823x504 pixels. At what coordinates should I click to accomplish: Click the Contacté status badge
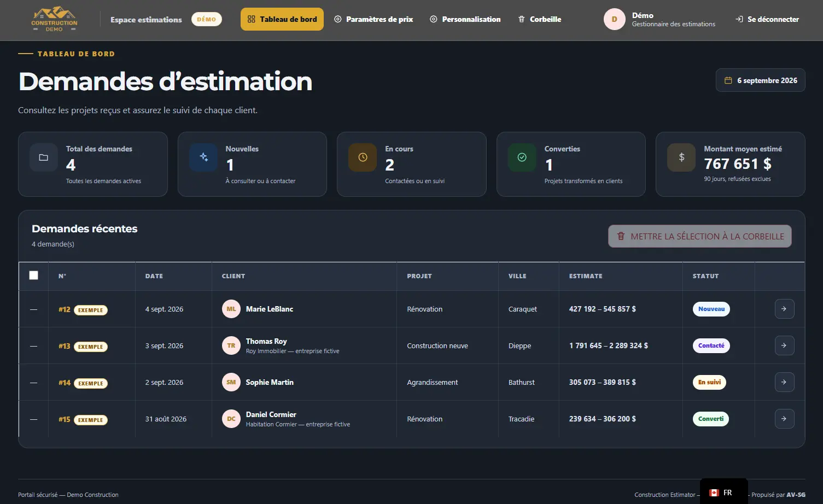(711, 345)
